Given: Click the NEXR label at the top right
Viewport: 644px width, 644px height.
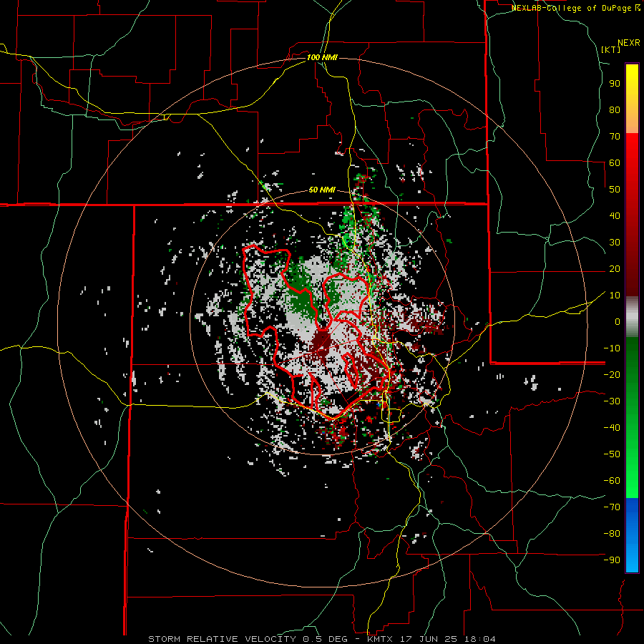Looking at the screenshot, I should 629,43.
